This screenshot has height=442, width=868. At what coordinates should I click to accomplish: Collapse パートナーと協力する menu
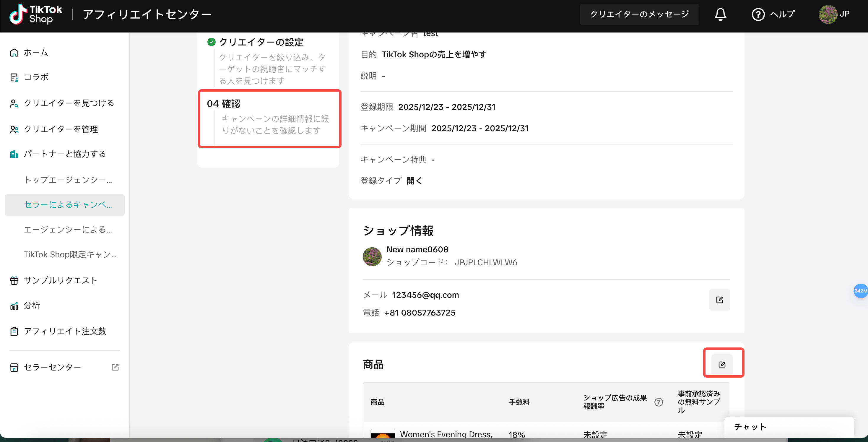tap(65, 154)
